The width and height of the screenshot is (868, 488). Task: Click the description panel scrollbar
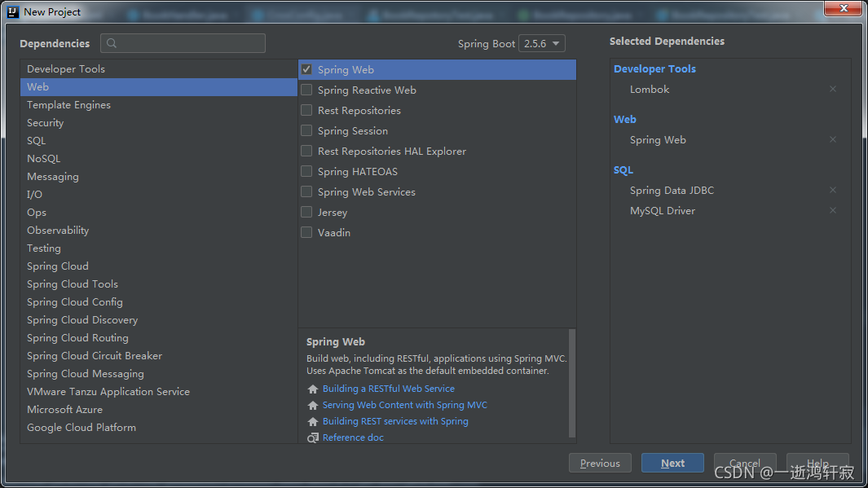point(572,383)
